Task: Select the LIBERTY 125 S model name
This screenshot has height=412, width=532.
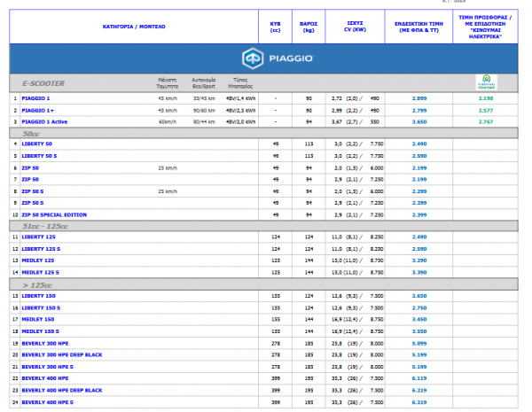Action: tap(41, 249)
